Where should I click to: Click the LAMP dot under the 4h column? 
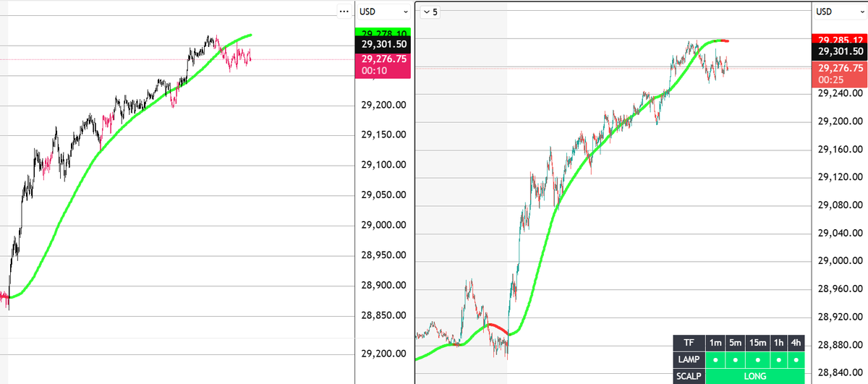coord(796,359)
